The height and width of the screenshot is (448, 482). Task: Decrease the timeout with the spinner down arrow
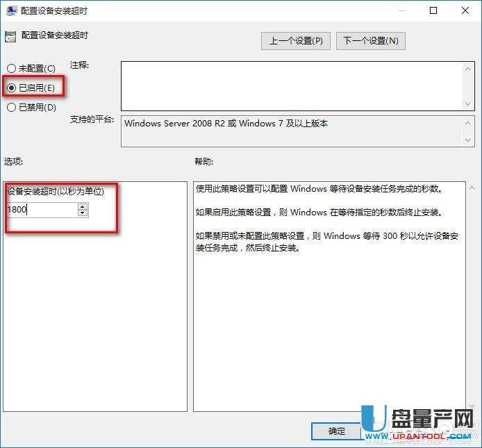pyautogui.click(x=83, y=213)
